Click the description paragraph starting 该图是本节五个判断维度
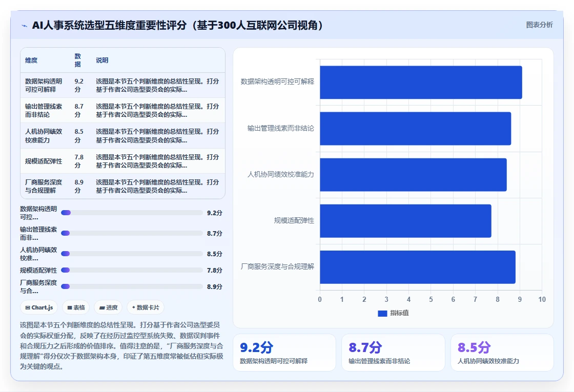 tap(121, 345)
